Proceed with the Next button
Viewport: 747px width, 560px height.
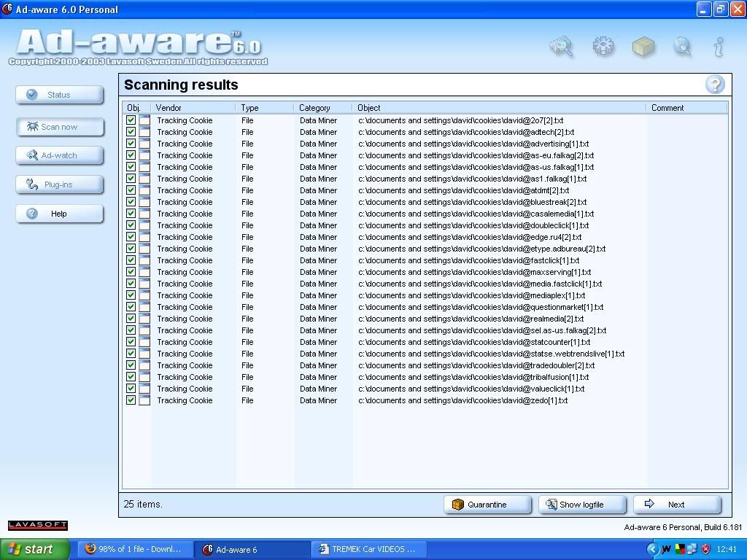[677, 505]
